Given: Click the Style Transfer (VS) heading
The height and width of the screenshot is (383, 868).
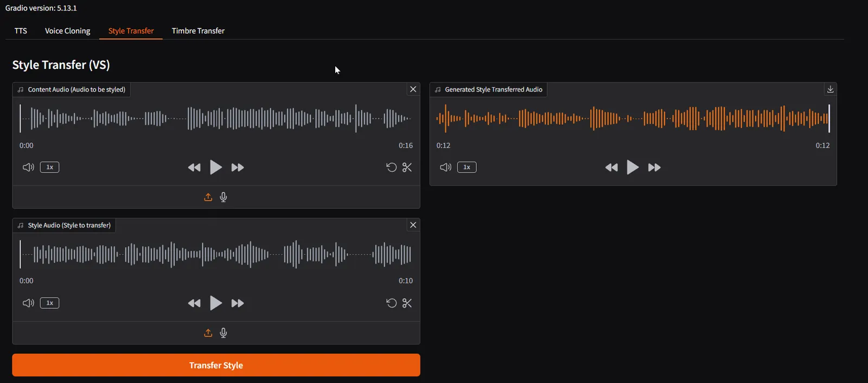Looking at the screenshot, I should 61,65.
